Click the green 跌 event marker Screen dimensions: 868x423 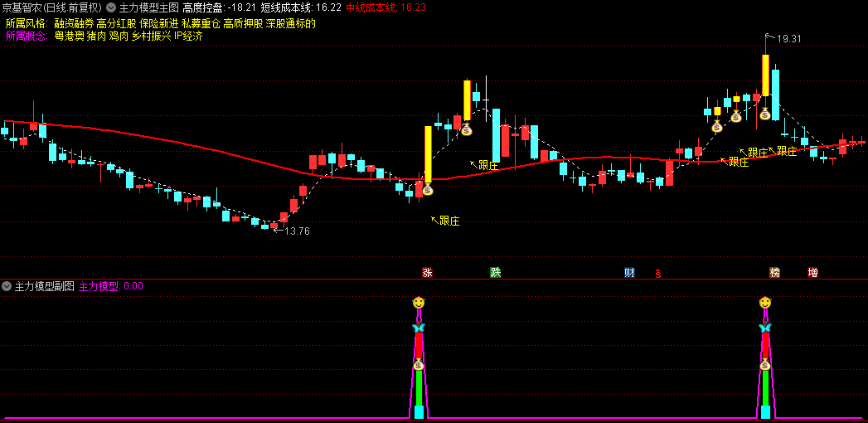495,272
